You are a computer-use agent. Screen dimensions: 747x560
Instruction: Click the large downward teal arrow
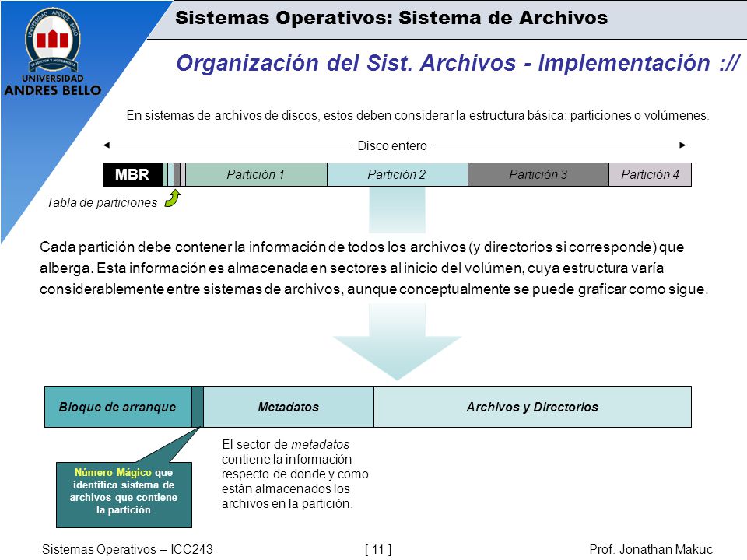tap(398, 342)
